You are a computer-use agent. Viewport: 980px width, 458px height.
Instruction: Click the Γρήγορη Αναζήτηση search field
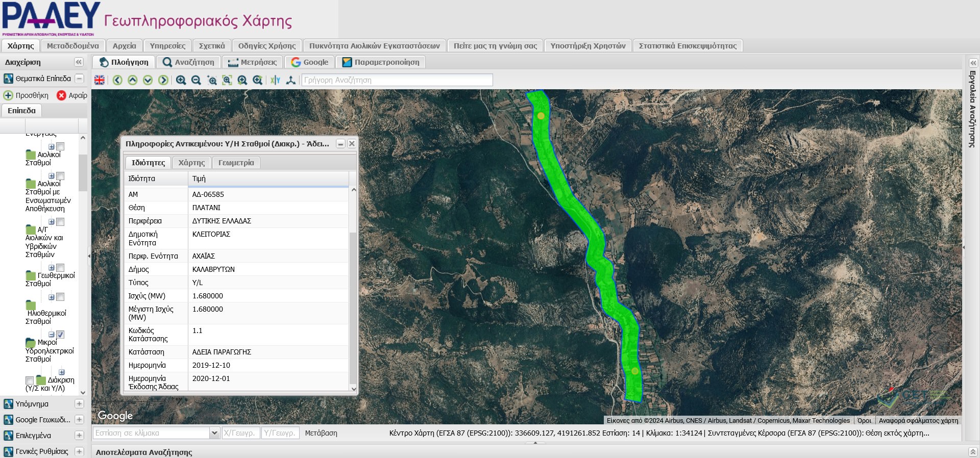point(397,80)
